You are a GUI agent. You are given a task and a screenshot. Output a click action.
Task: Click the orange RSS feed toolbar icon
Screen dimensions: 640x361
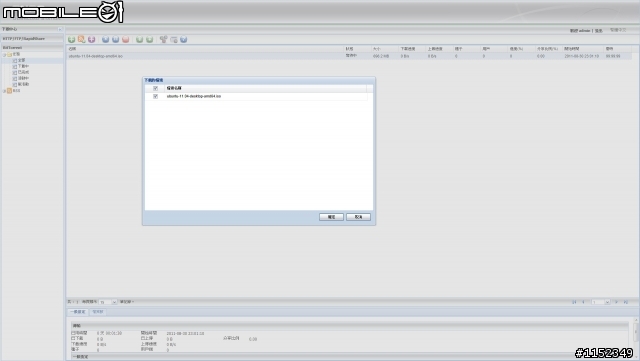click(x=82, y=40)
